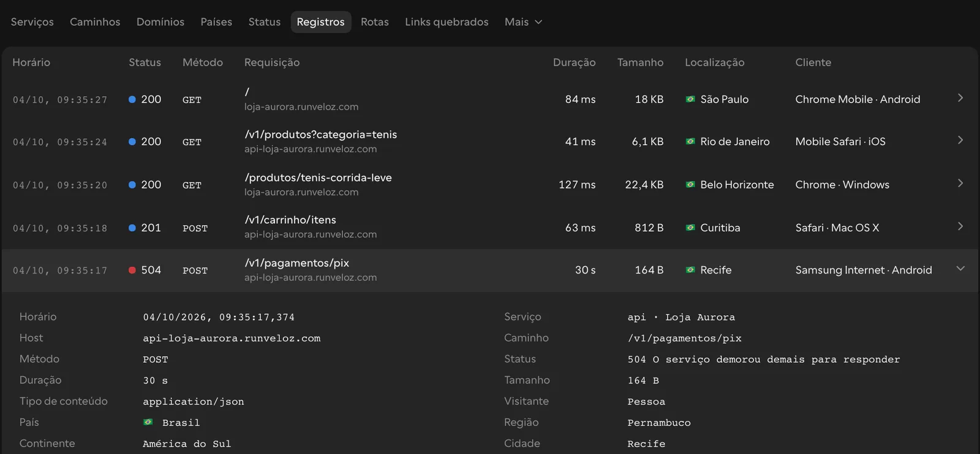Expand the Curitiba row chevron
This screenshot has width=980, height=454.
[x=960, y=226]
